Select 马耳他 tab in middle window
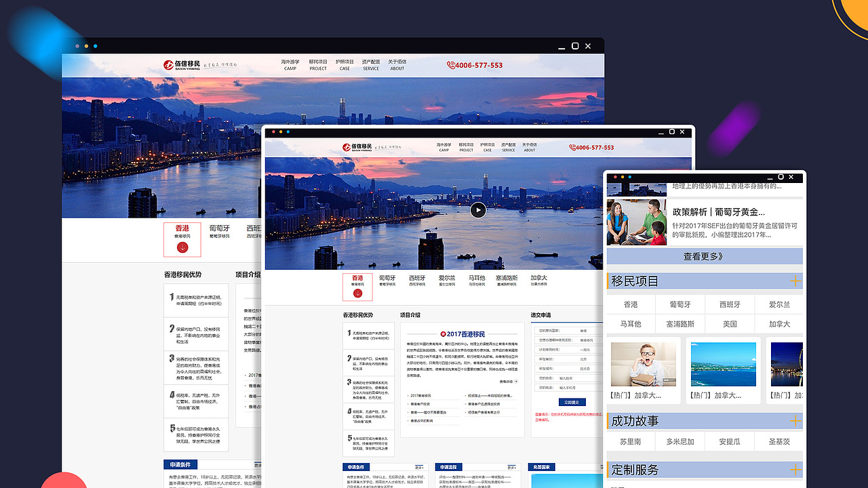 coord(477,280)
